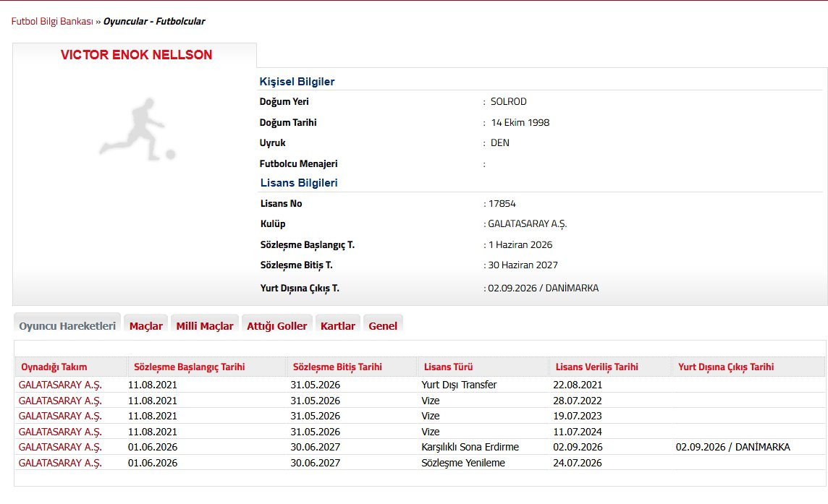828x504 pixels.
Task: Click the license issue date 22.08.2021
Action: point(578,385)
